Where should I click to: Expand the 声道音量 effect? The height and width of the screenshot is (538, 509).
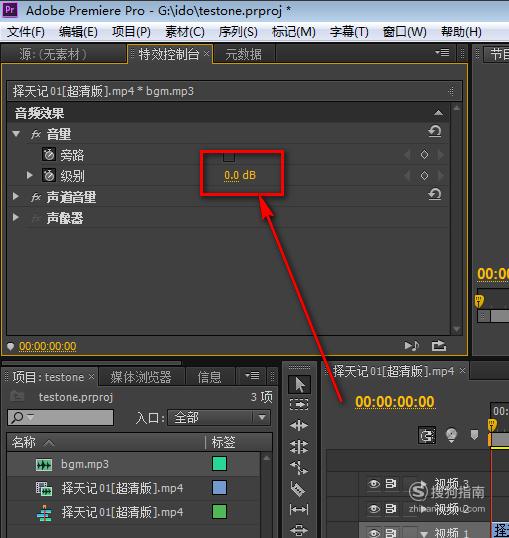tap(16, 196)
